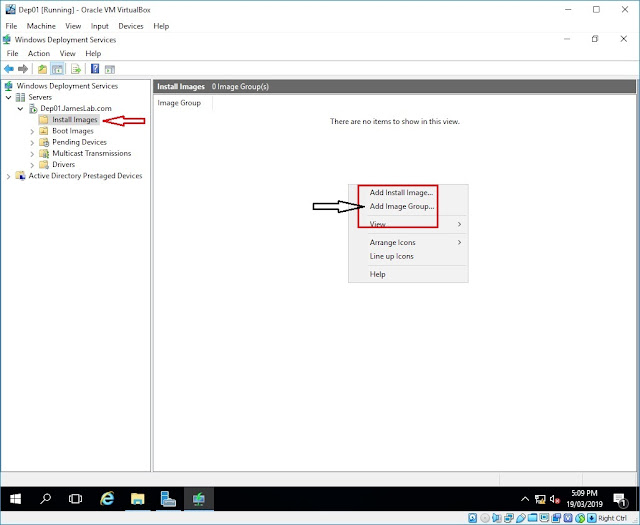Click VirtualBox recording indicator icon
Image resolution: width=640 pixels, height=525 pixels.
coord(556,518)
